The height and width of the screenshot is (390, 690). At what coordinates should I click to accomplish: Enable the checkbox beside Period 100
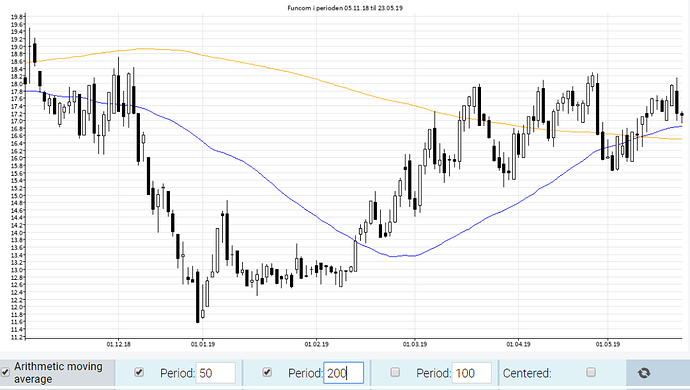coord(395,372)
